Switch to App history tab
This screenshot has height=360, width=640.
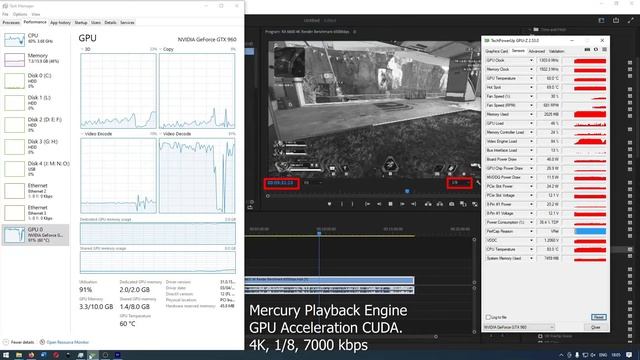coord(60,22)
